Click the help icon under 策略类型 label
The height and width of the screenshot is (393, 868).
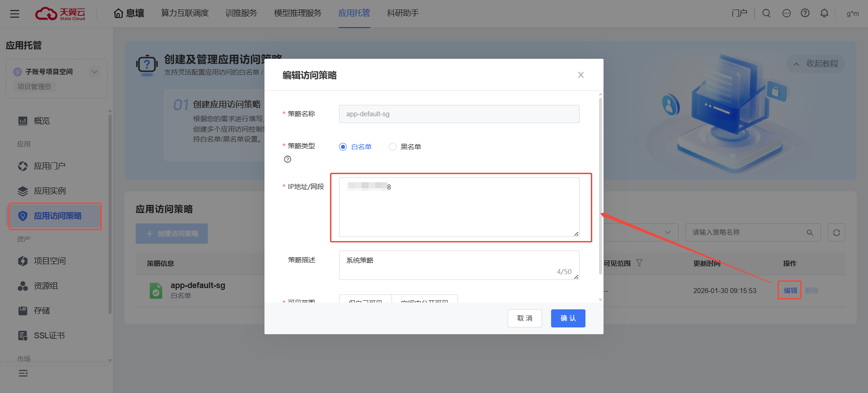[x=288, y=159]
